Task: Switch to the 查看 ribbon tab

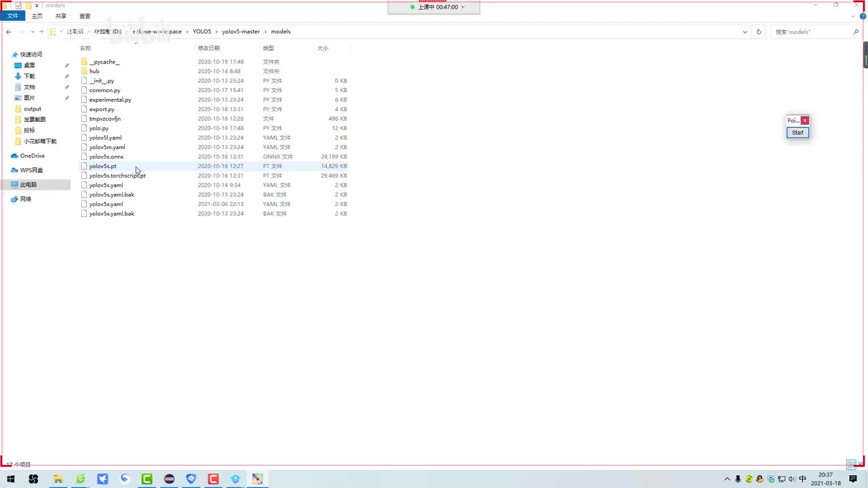Action: tap(85, 16)
